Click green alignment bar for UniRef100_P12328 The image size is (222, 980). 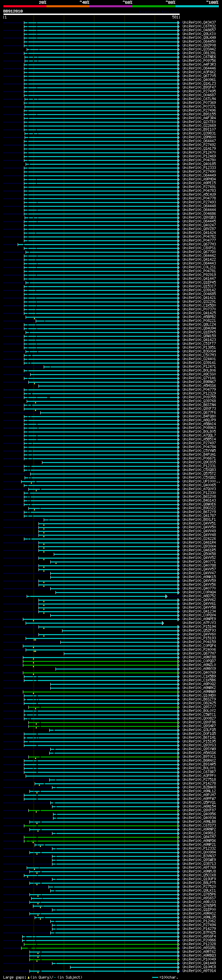point(101,944)
